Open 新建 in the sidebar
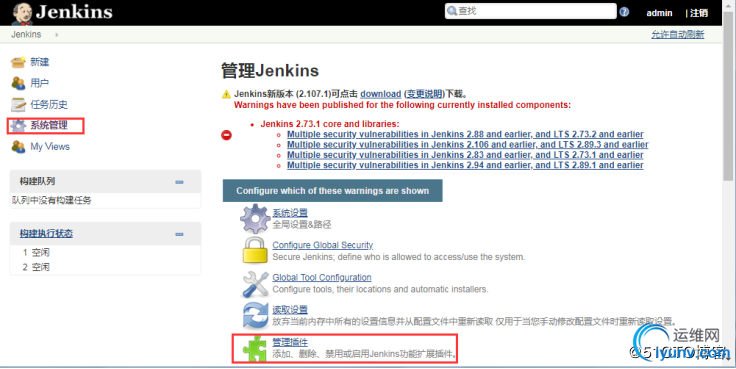 coord(40,62)
